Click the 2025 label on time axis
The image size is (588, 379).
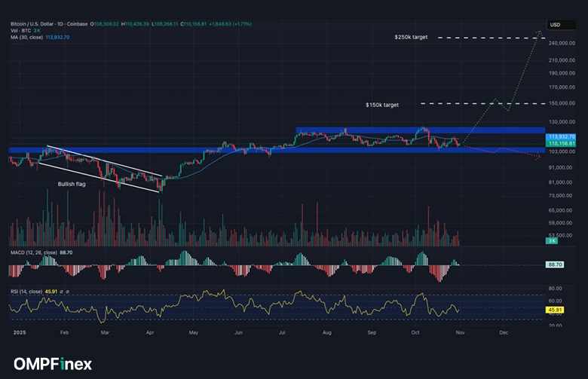18,331
